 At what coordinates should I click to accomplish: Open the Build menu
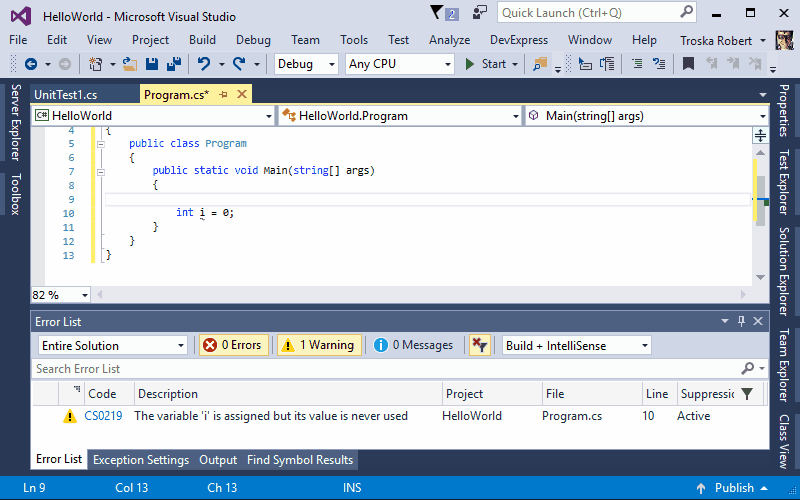point(202,40)
